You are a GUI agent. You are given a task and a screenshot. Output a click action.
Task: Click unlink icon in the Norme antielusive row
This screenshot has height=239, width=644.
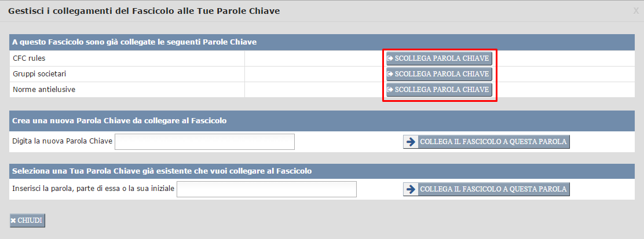(390, 90)
